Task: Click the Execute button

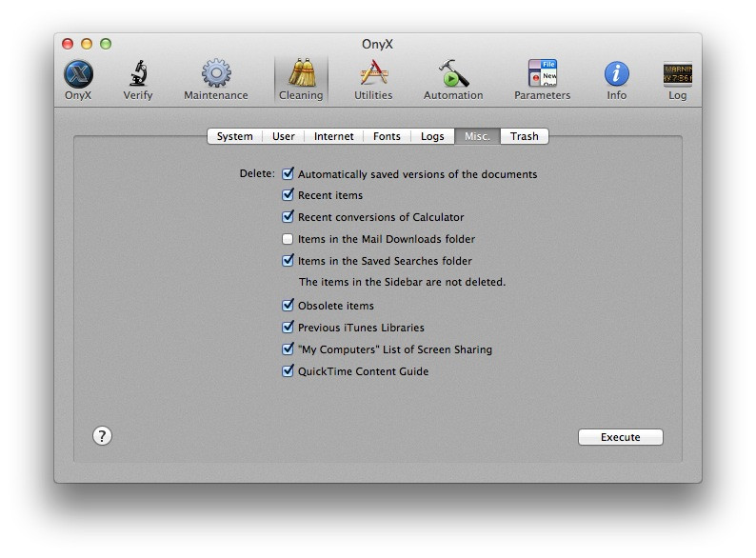Action: (x=621, y=437)
